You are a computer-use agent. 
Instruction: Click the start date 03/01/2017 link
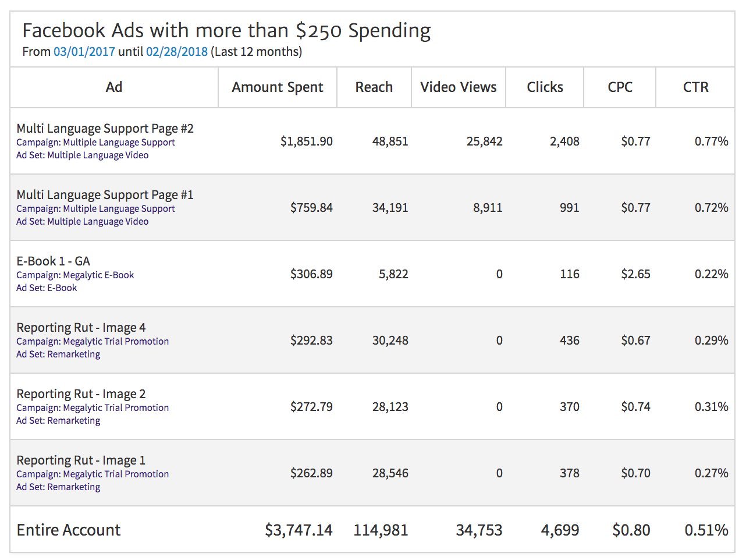[x=84, y=52]
